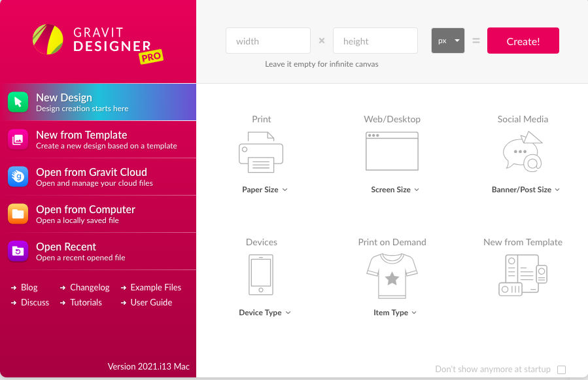Click the Web/Desktop browser window icon
The width and height of the screenshot is (588, 380).
392,151
